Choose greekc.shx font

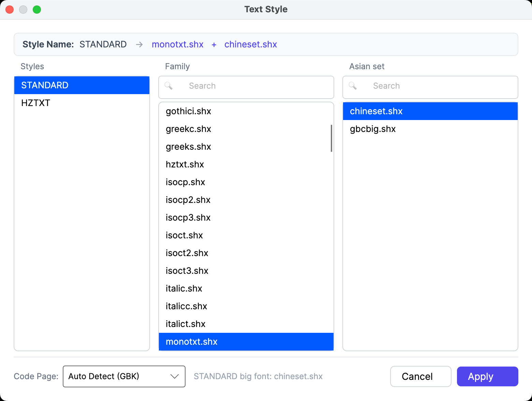pos(246,129)
